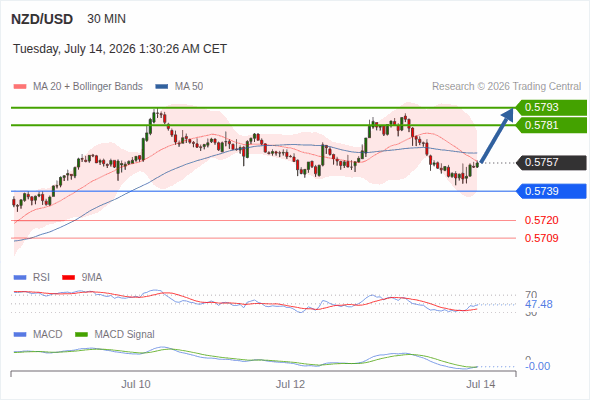This screenshot has width=590, height=400.
Task: Select the current price 0.5757 label
Action: click(551, 163)
